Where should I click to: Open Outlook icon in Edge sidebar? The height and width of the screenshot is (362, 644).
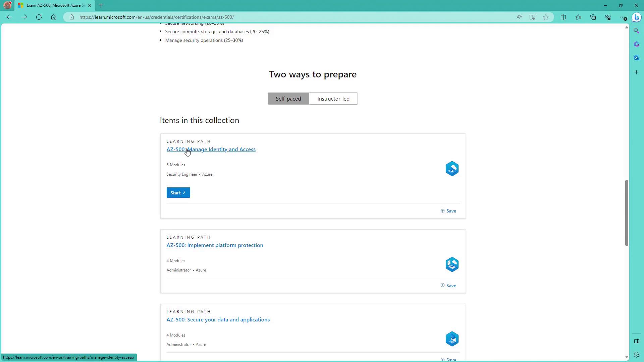click(x=636, y=58)
